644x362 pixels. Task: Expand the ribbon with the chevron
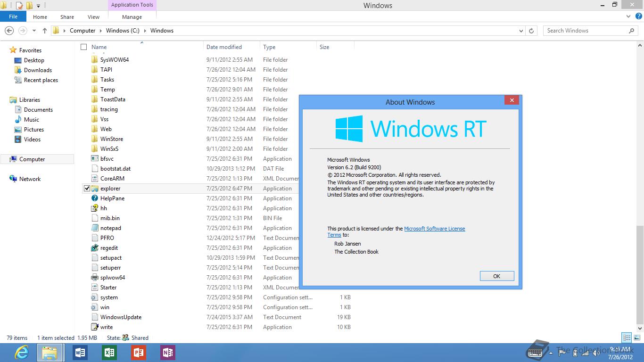point(628,16)
